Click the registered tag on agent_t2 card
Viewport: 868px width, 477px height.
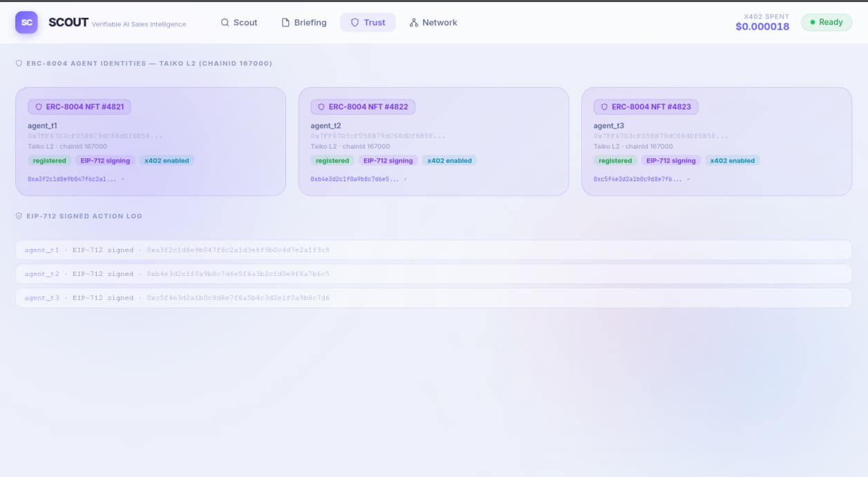pos(332,160)
